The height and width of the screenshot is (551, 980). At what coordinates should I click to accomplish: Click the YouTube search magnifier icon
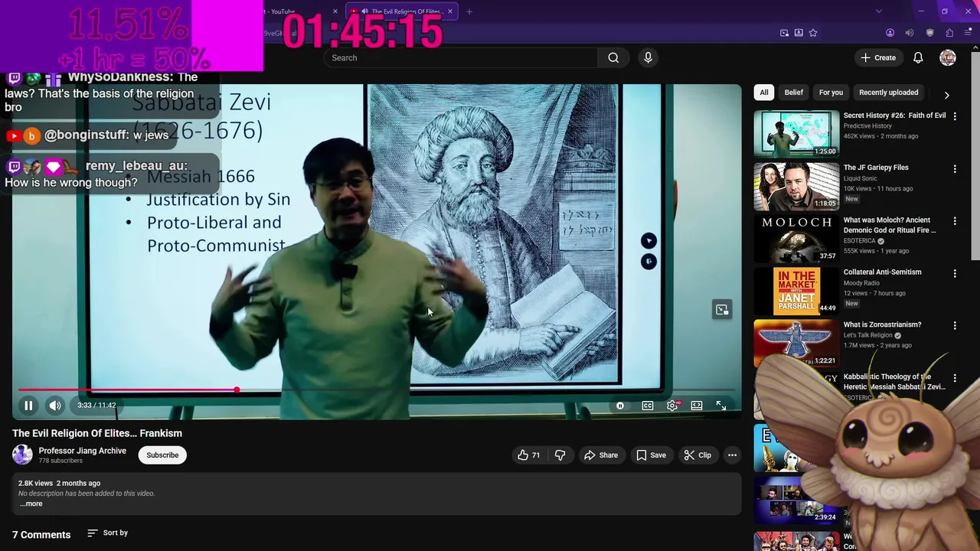[613, 57]
